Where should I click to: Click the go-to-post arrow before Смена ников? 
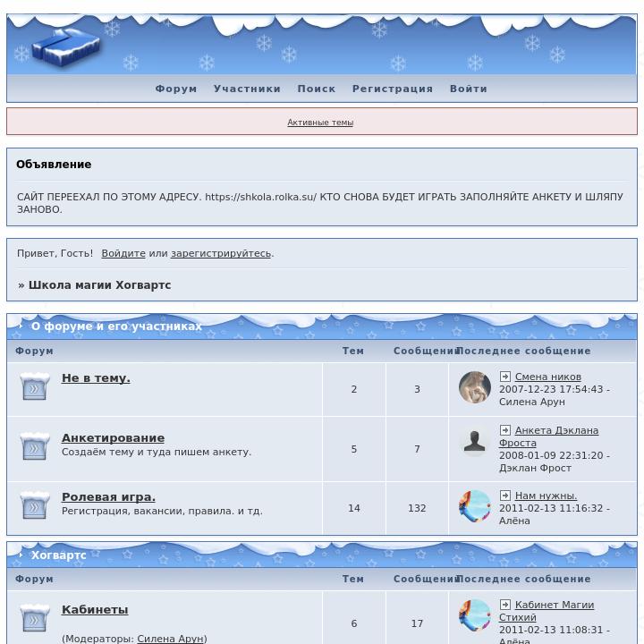tap(505, 377)
